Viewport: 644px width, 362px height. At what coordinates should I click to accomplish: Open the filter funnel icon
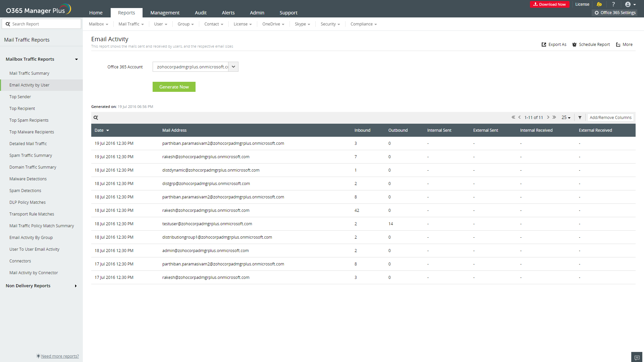[580, 118]
